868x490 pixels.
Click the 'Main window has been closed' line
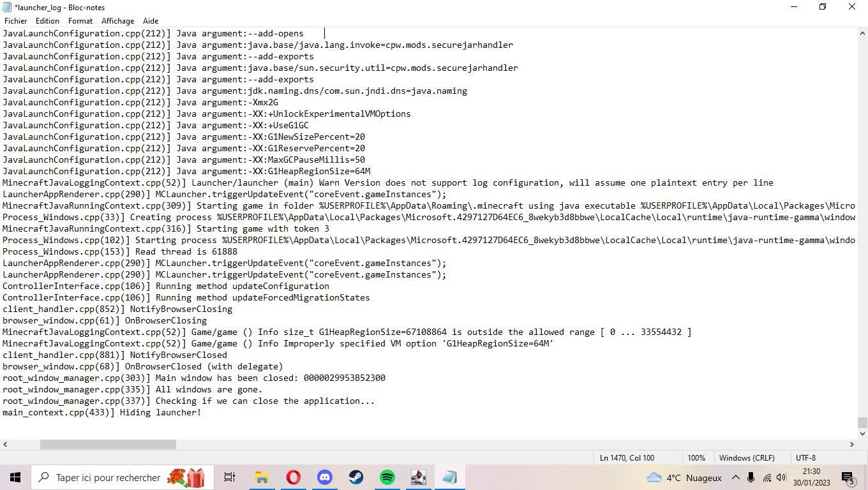pyautogui.click(x=194, y=378)
